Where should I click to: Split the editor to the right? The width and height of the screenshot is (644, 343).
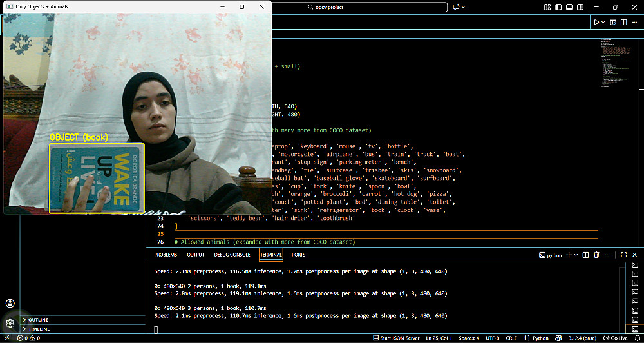623,22
